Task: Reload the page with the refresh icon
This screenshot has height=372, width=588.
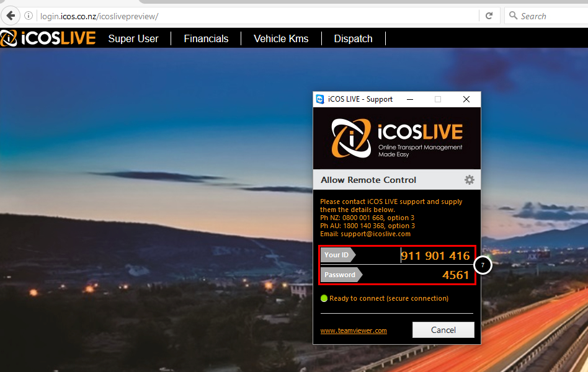Action: pos(489,15)
